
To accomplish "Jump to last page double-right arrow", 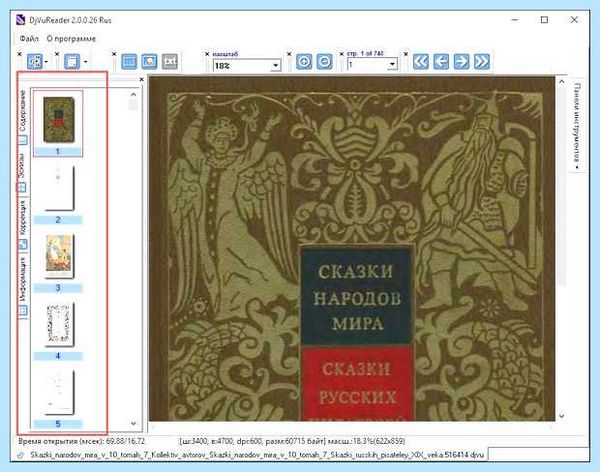I will [x=482, y=62].
